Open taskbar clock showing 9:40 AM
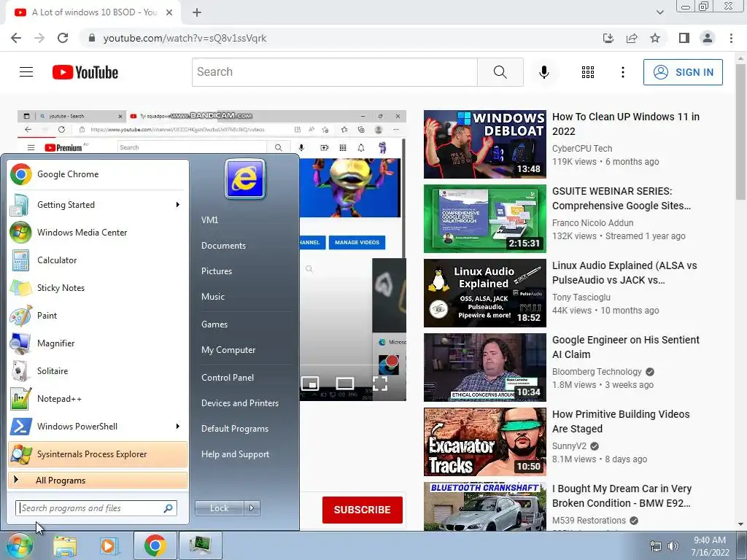 (710, 546)
